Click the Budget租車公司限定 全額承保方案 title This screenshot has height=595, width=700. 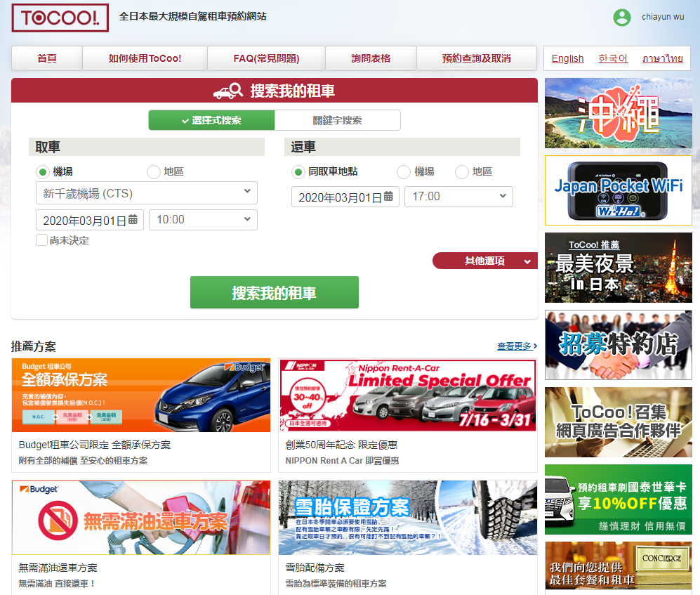(95, 445)
